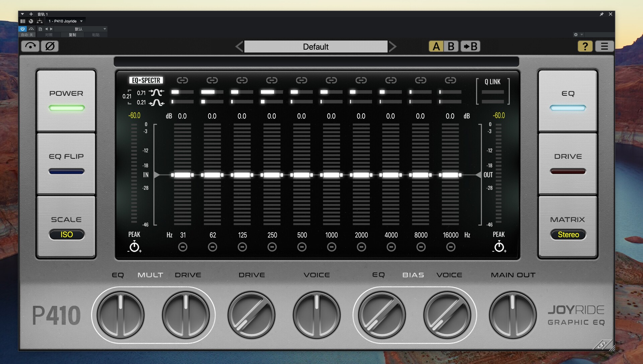This screenshot has width=643, height=364.
Task: Click the Stereo matrix button
Action: [568, 234]
